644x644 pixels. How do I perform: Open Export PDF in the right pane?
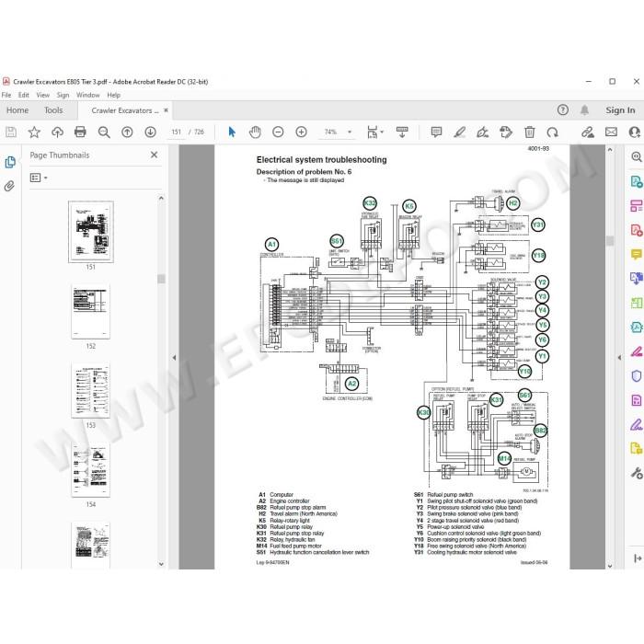637,181
